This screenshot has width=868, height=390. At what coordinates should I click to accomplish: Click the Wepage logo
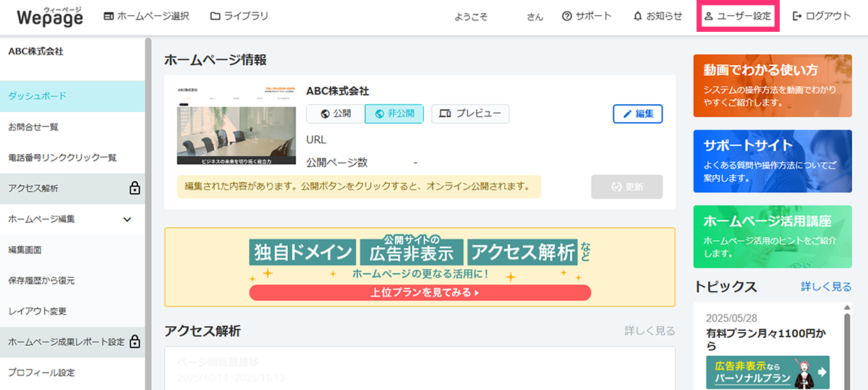coord(49,17)
